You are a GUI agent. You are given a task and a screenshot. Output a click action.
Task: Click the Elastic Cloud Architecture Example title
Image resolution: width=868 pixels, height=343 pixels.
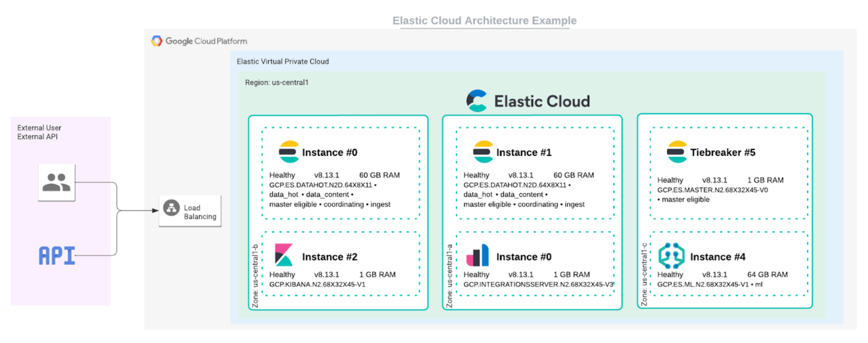coord(485,21)
